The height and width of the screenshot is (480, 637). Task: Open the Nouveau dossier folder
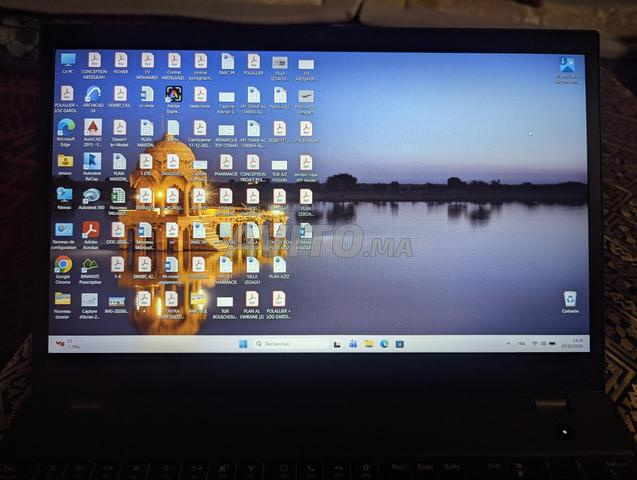click(63, 305)
